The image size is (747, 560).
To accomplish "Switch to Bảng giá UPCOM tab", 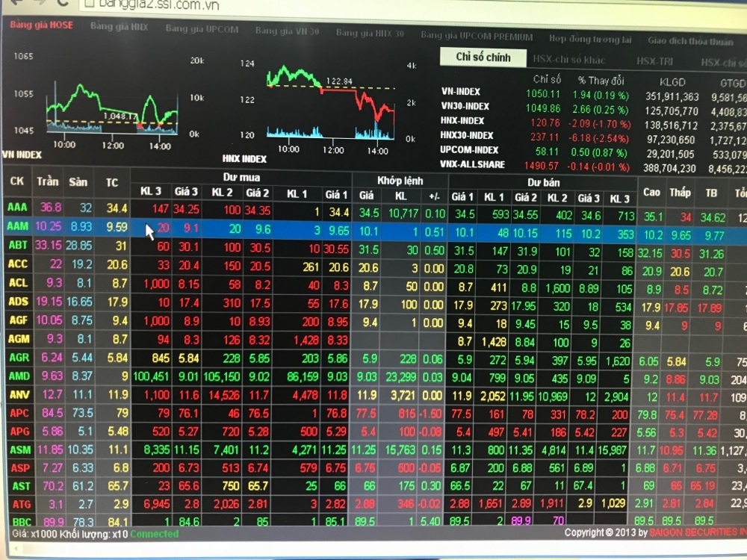I will pyautogui.click(x=202, y=30).
